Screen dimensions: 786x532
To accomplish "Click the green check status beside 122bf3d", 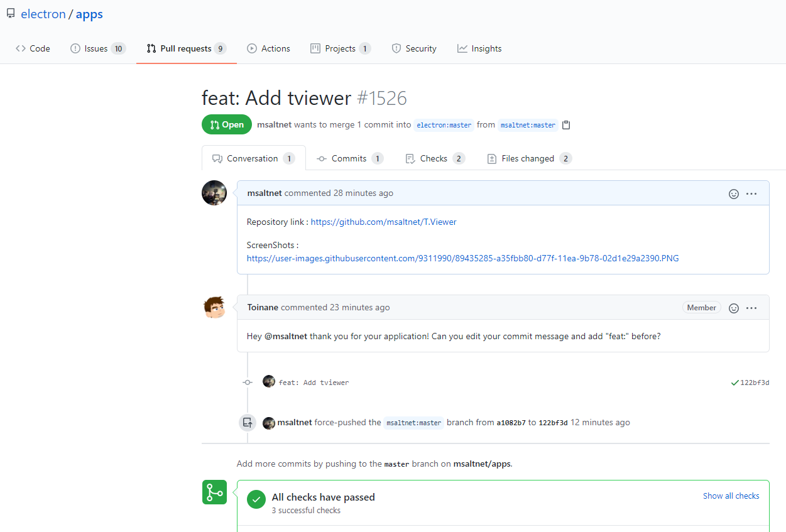I will (734, 383).
